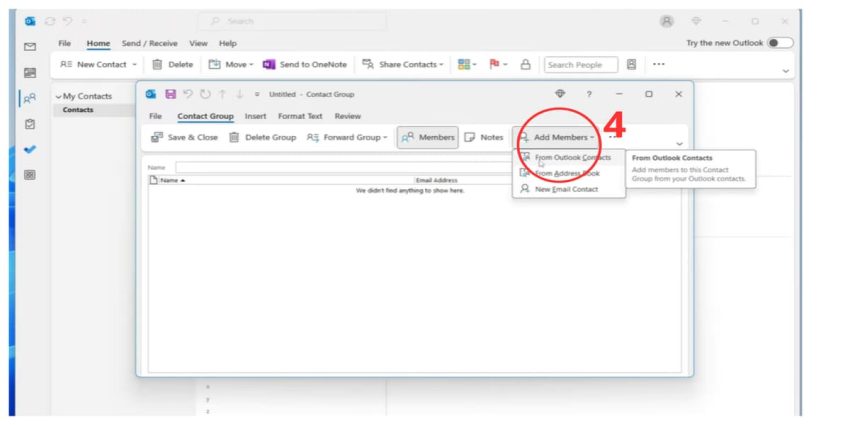Click the sync icon in main title bar

[x=50, y=21]
